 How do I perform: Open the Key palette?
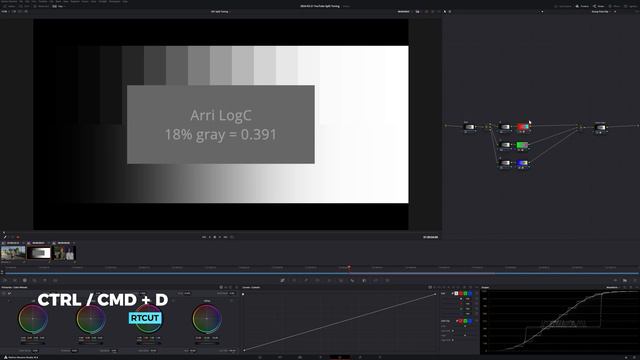[x=364, y=280]
